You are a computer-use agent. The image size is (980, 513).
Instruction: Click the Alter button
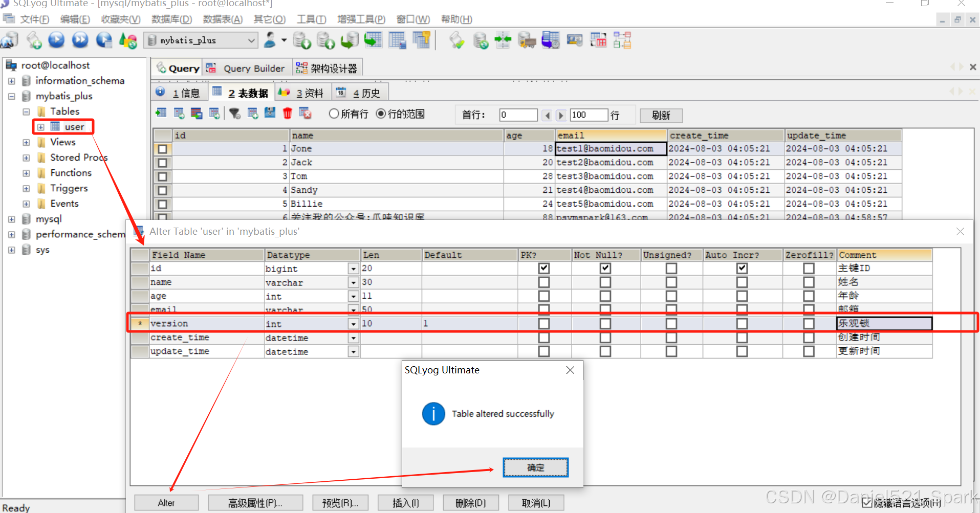pyautogui.click(x=166, y=503)
